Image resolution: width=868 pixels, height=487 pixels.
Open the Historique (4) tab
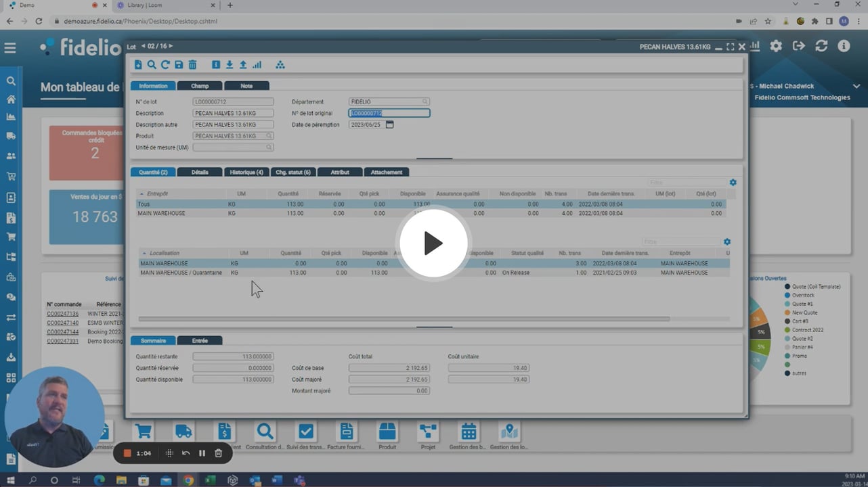[246, 172]
